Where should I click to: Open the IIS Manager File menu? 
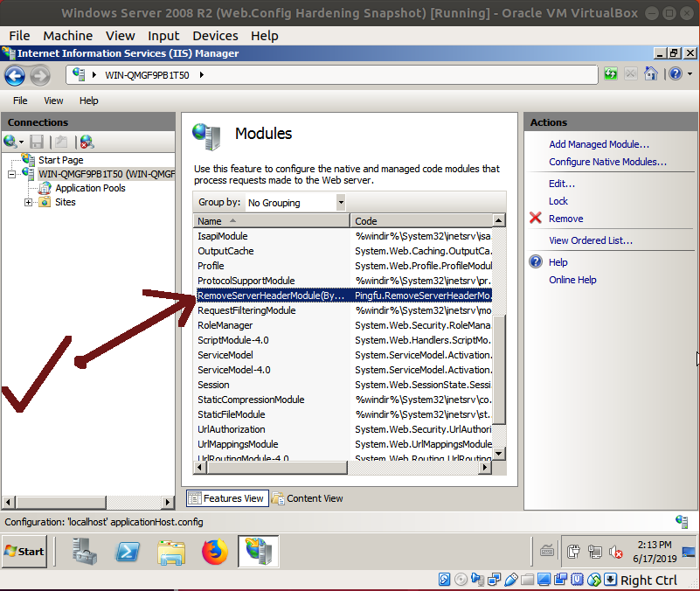tap(20, 101)
